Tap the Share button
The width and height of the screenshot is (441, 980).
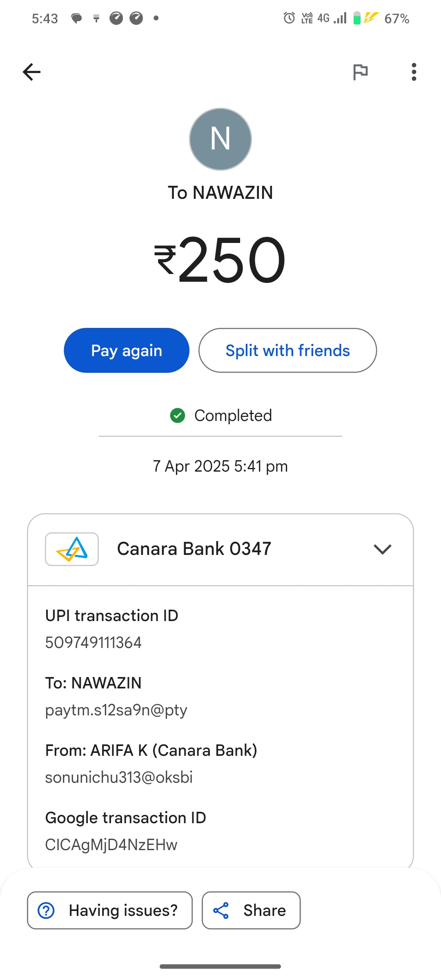click(x=251, y=911)
